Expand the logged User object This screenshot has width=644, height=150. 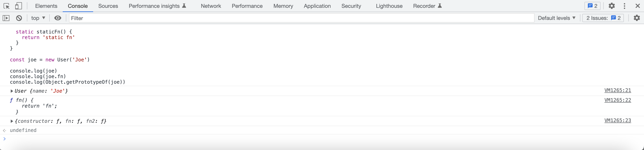tap(12, 91)
